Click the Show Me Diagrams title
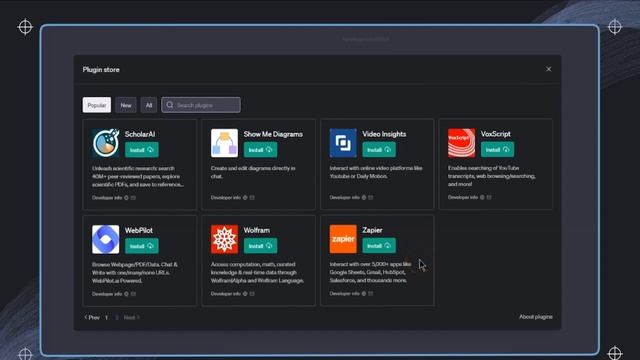The height and width of the screenshot is (360, 640). [273, 134]
